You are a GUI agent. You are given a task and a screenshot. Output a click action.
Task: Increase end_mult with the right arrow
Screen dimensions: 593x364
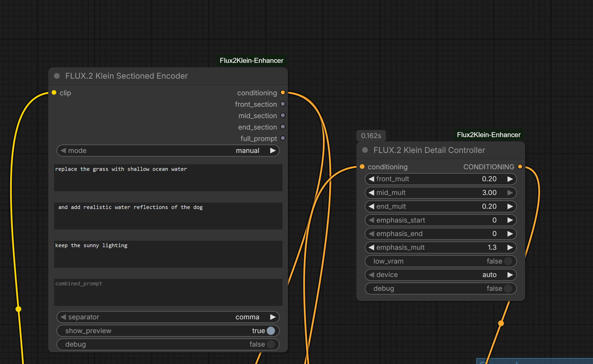(510, 206)
